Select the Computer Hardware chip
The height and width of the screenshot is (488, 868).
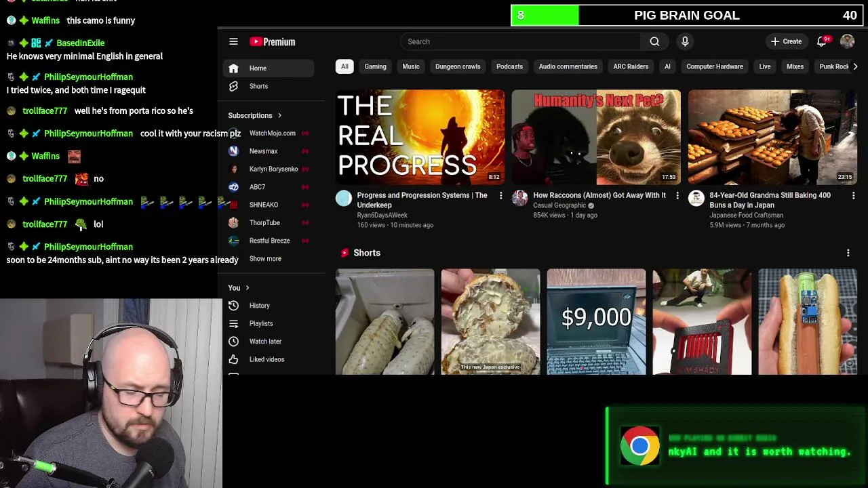tap(715, 66)
